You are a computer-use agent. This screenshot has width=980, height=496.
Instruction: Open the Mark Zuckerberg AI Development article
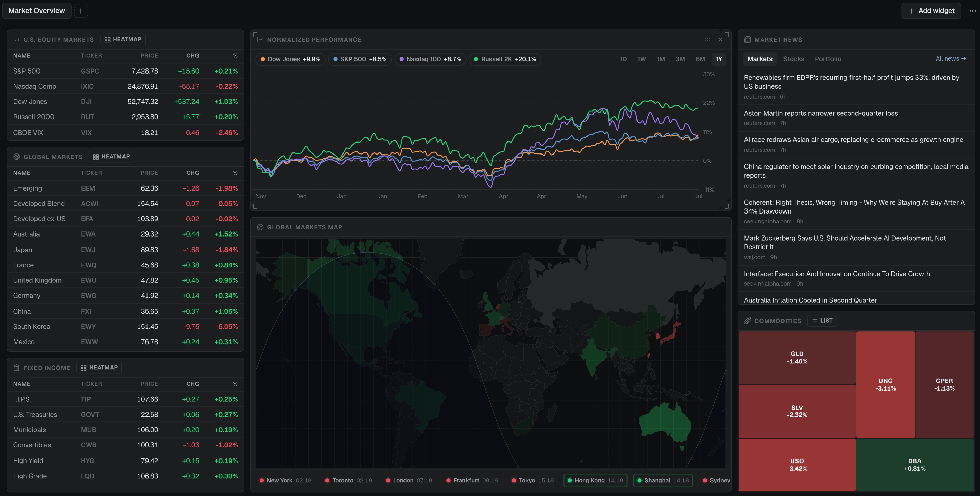click(x=856, y=247)
